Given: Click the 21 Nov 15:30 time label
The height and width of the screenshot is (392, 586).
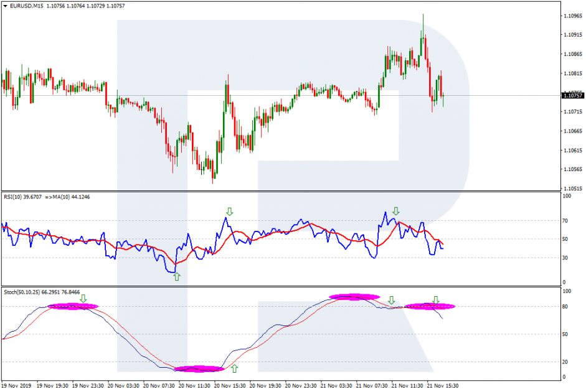Looking at the screenshot, I should pyautogui.click(x=443, y=386).
